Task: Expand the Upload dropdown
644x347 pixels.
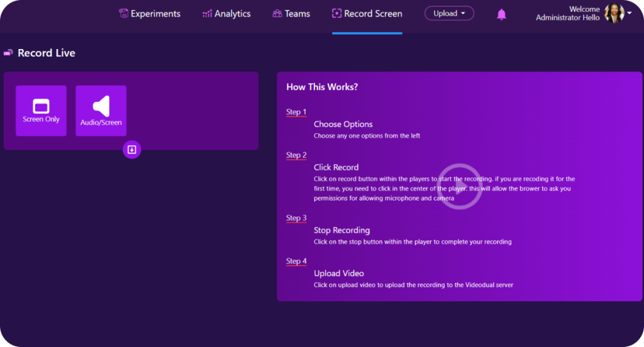Action: (x=449, y=13)
